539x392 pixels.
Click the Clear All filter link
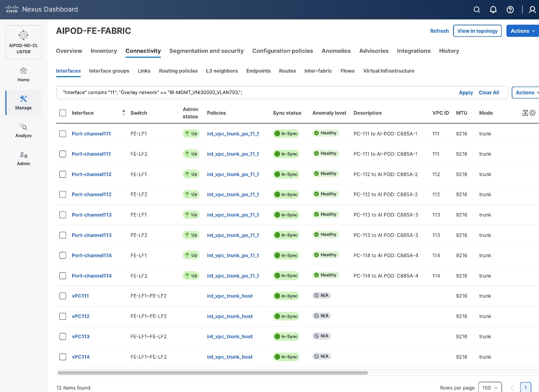point(489,93)
